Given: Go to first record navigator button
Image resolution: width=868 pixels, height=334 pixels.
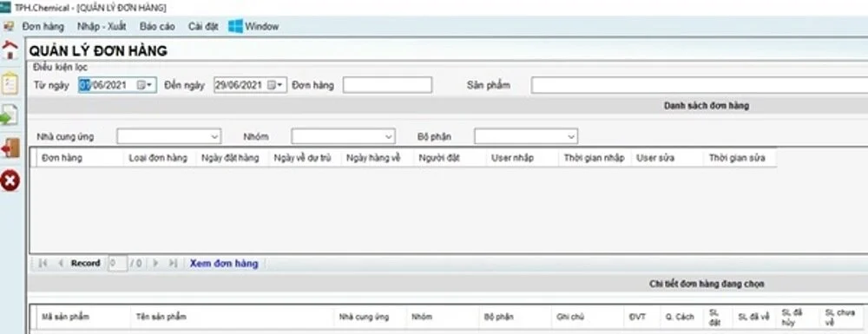Looking at the screenshot, I should (43, 263).
